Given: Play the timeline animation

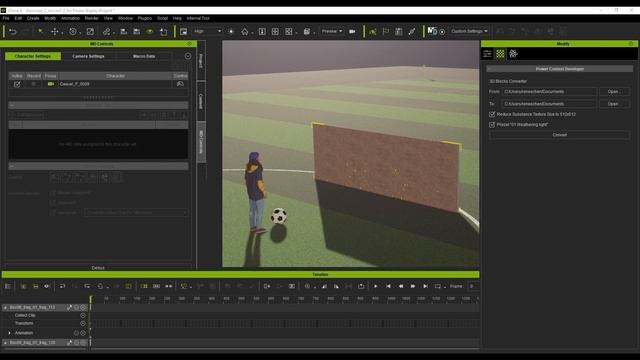Looking at the screenshot, I should coord(376,287).
